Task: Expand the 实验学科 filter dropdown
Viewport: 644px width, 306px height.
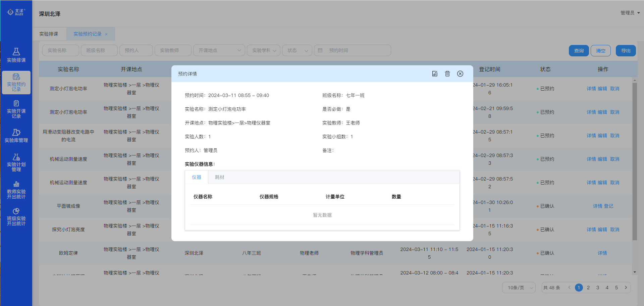Action: click(264, 50)
